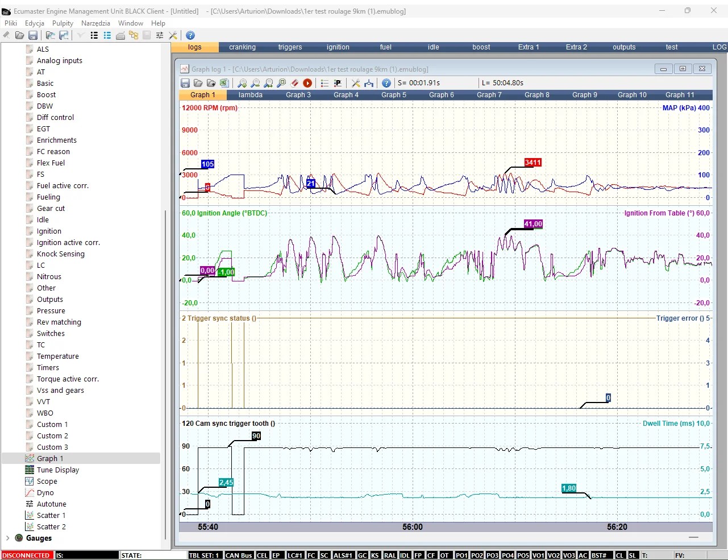Click the question mark icon in Graph log toolbar

(386, 83)
